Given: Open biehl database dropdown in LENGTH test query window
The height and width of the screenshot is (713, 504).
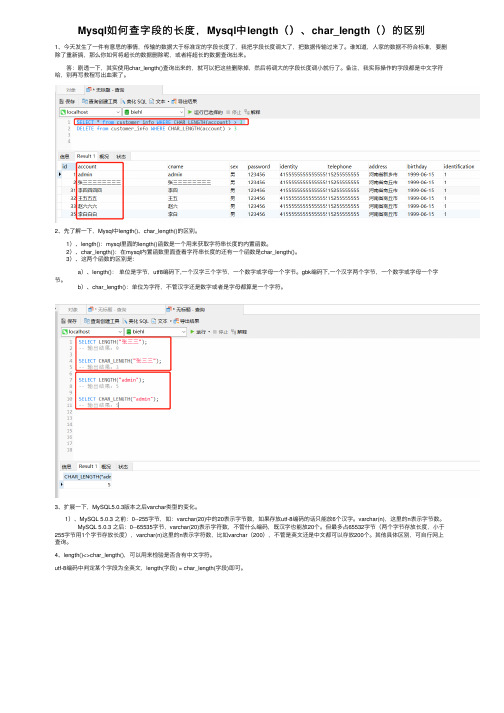Looking at the screenshot, I should click(x=156, y=332).
